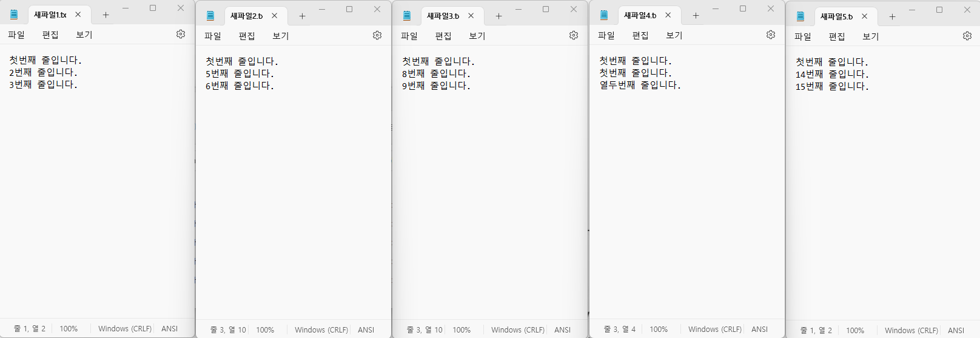Open 보기 menu in 새파일2 window
This screenshot has width=980, height=338.
[x=281, y=36]
